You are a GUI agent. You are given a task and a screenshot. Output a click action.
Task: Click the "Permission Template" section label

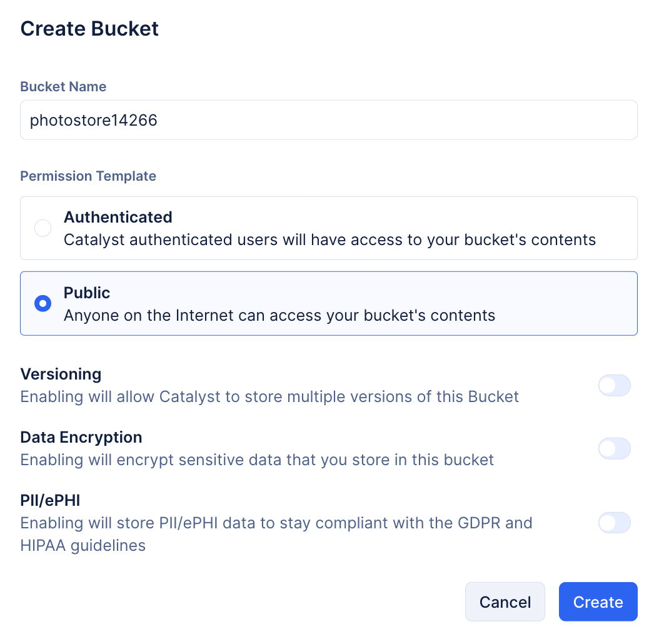[x=88, y=176]
